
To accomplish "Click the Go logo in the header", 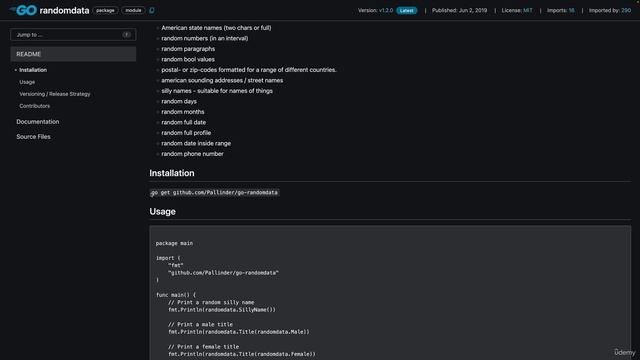I will (23, 10).
